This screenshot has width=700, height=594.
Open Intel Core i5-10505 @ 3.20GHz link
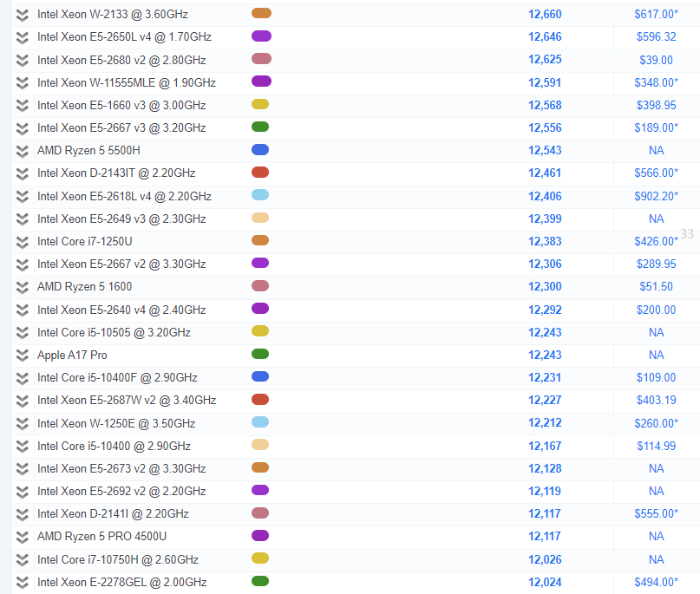pos(114,333)
